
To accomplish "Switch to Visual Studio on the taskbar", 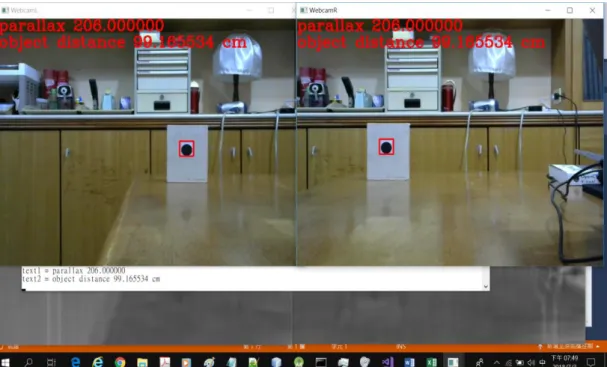I will 388,362.
